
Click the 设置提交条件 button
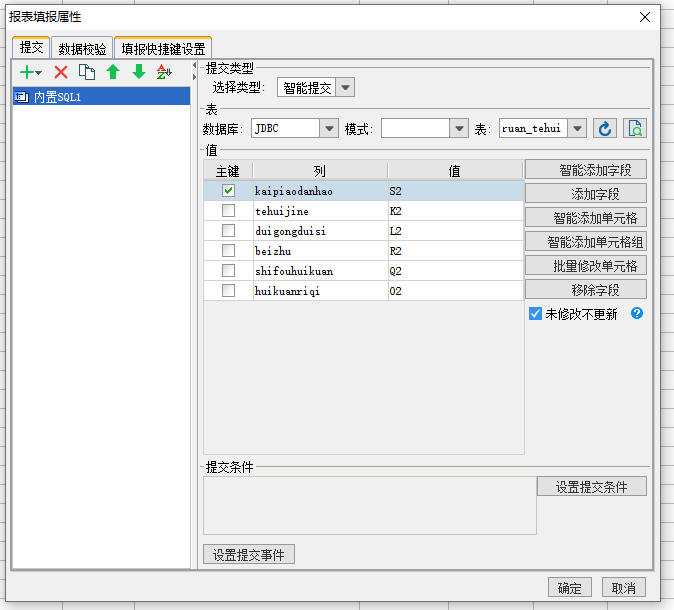coord(592,487)
